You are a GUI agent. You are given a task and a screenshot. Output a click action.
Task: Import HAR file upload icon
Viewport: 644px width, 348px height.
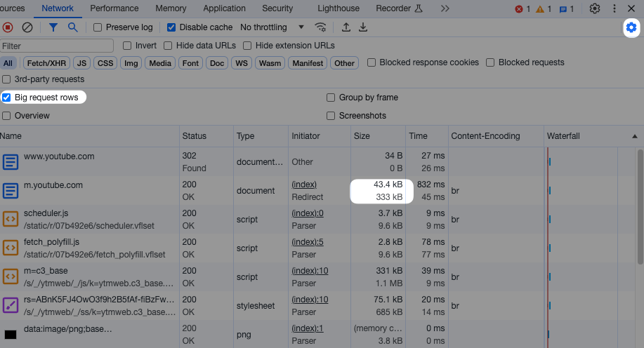346,27
